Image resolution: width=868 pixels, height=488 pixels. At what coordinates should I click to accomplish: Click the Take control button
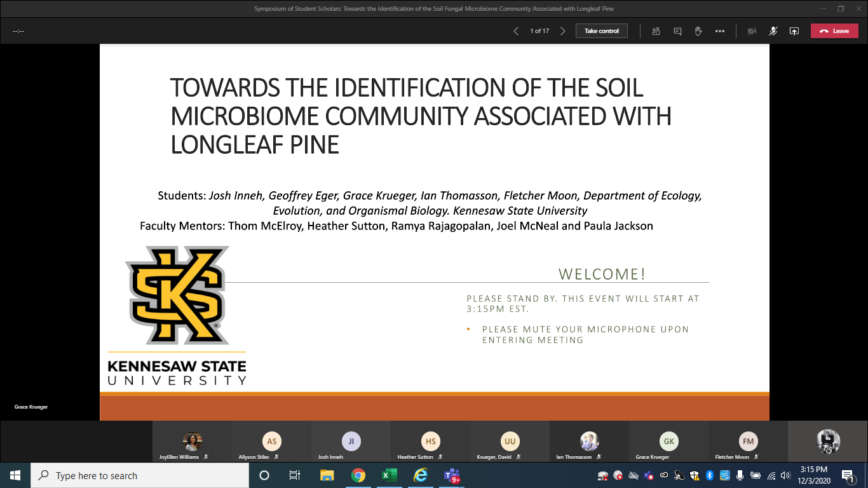[601, 31]
